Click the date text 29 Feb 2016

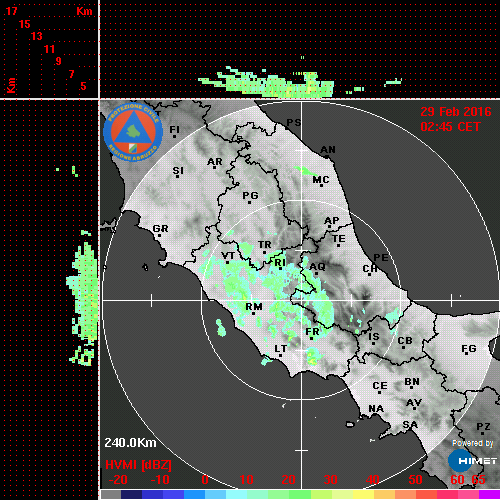click(456, 112)
